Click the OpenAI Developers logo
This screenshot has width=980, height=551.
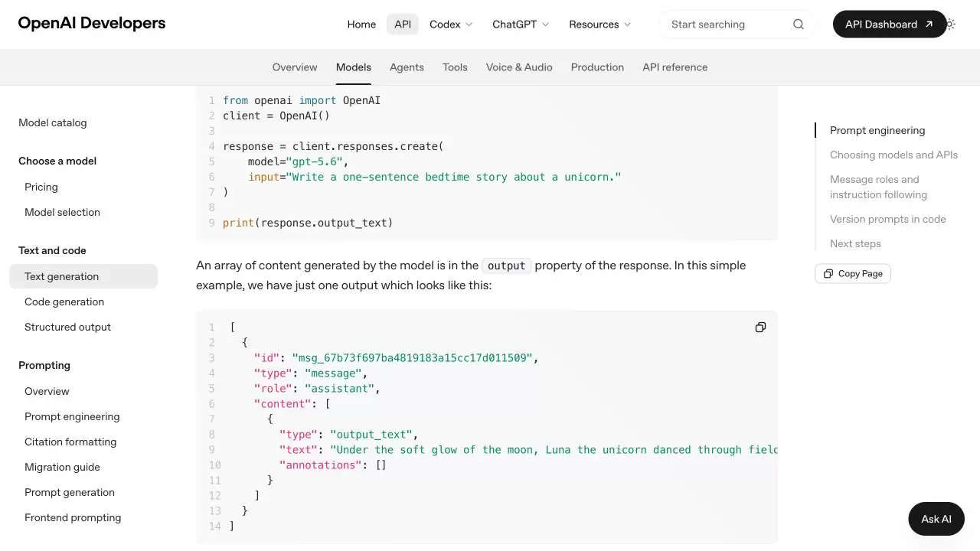point(92,23)
